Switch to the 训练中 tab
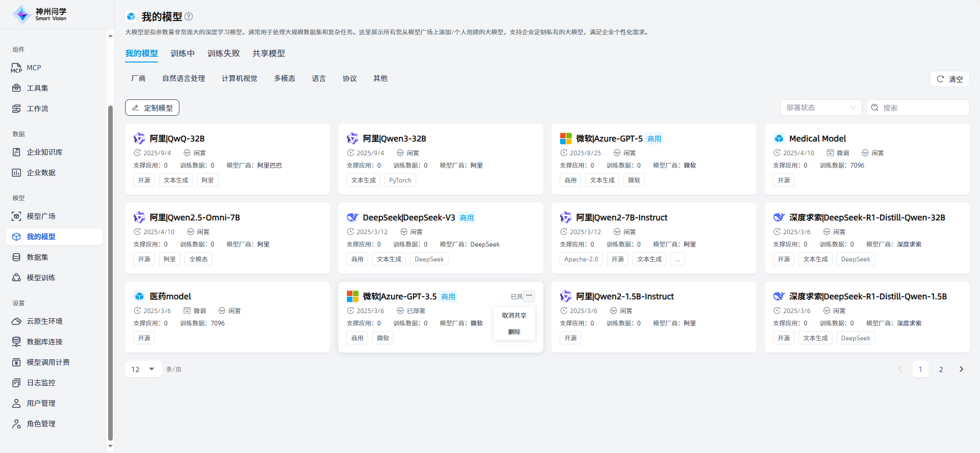This screenshot has height=453, width=980. (x=182, y=53)
